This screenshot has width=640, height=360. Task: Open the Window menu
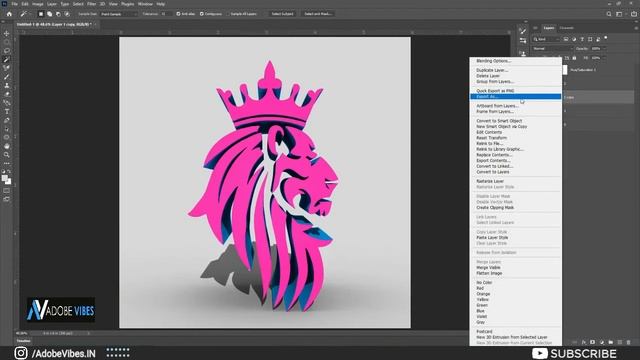pos(145,4)
